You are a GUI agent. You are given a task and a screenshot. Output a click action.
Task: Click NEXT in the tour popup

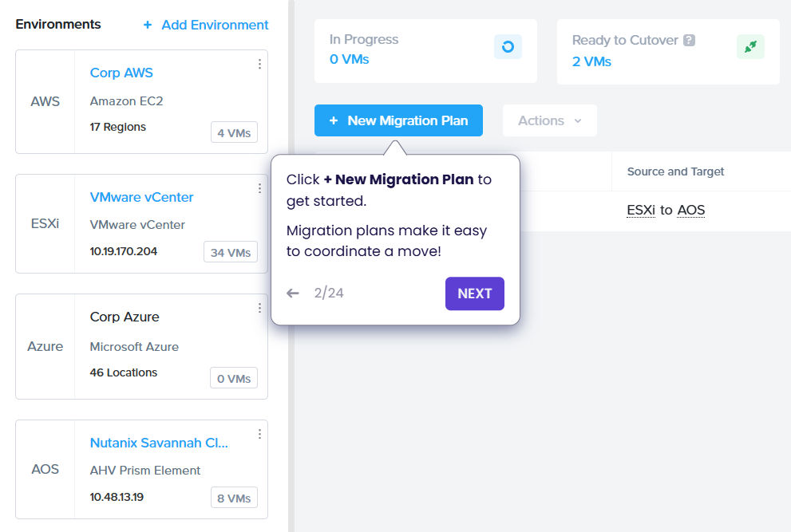(x=474, y=294)
